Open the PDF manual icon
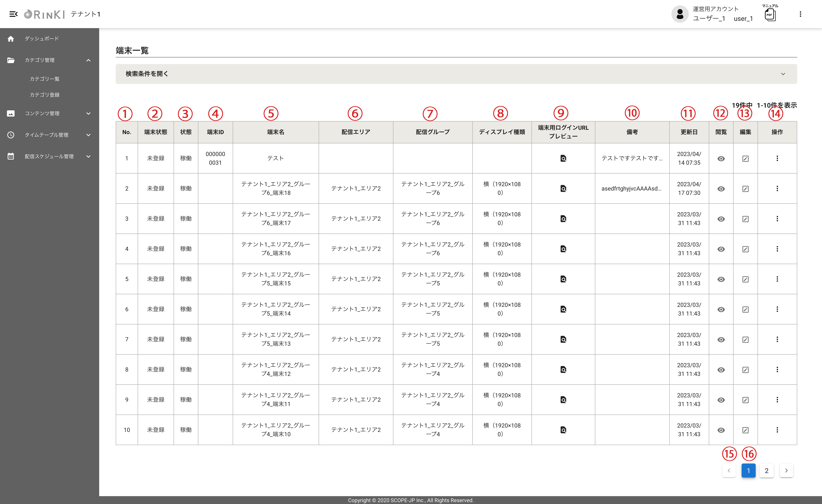 tap(770, 15)
